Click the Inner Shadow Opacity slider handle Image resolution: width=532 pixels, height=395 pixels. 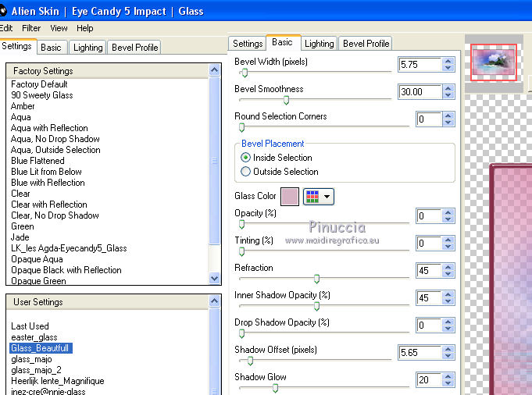316,306
